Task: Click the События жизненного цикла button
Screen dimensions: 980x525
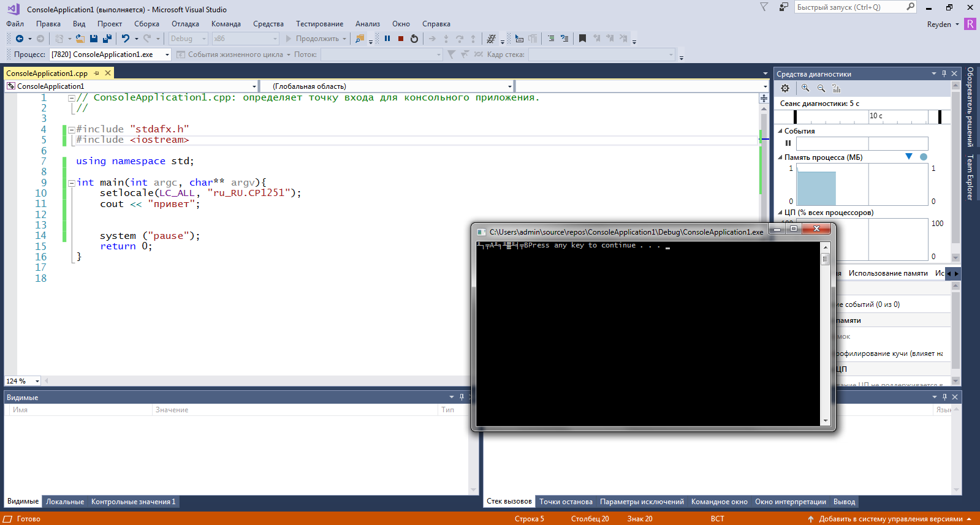Action: 233,55
